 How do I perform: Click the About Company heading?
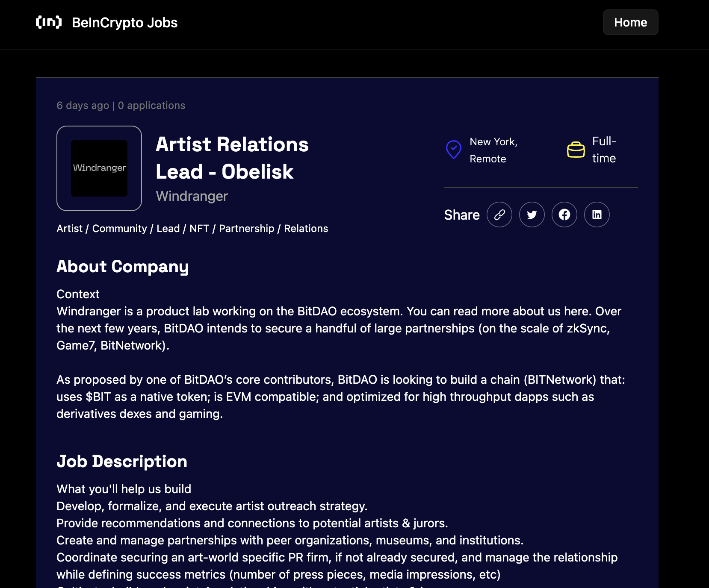(122, 267)
